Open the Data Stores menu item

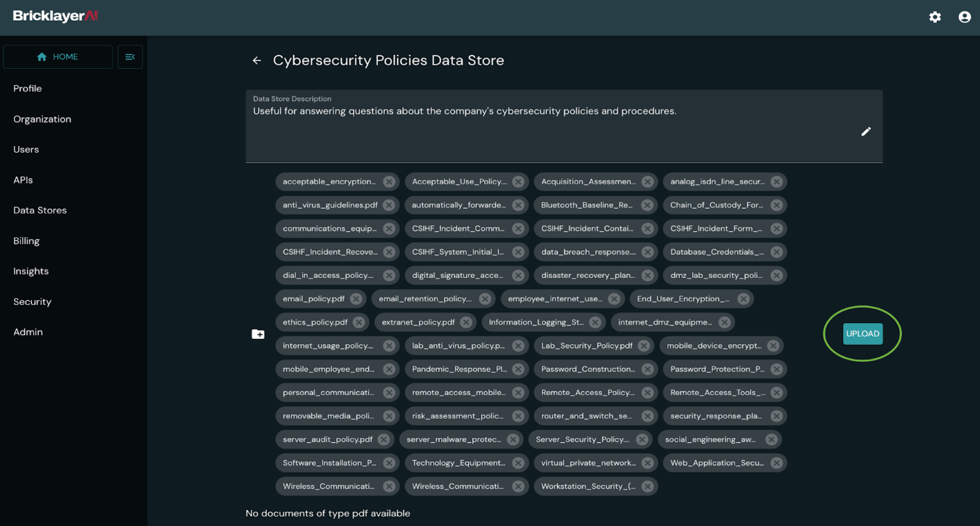pos(40,210)
